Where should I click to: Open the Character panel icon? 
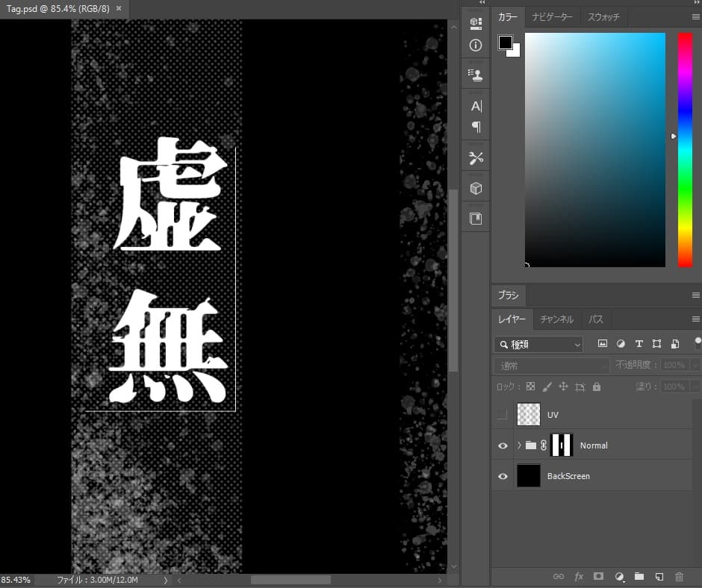[x=476, y=105]
